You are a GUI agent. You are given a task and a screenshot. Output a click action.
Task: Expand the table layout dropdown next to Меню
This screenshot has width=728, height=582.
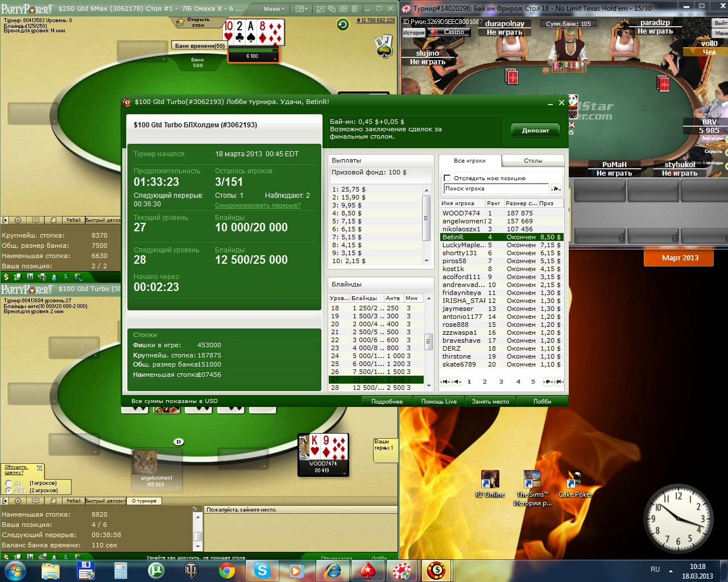pos(301,9)
